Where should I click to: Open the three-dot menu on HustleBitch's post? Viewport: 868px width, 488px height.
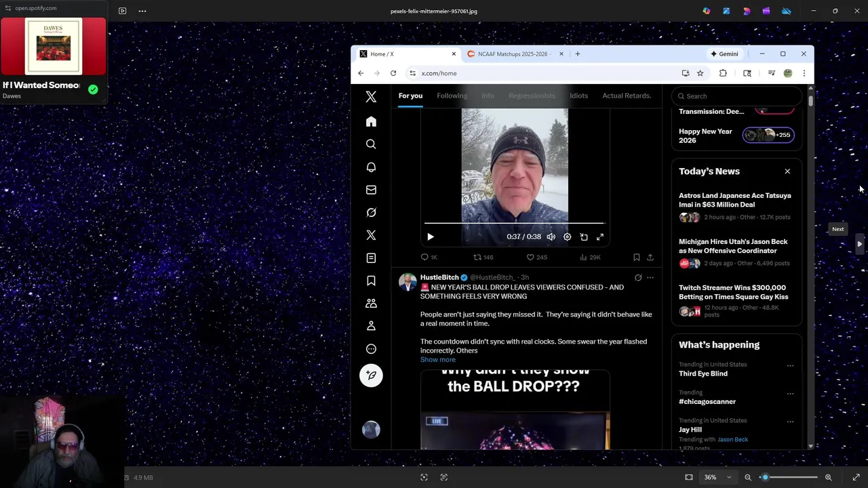[650, 278]
